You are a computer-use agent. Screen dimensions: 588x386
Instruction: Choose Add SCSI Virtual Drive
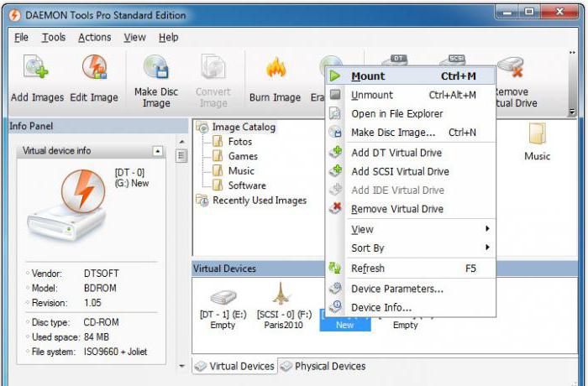(411, 171)
